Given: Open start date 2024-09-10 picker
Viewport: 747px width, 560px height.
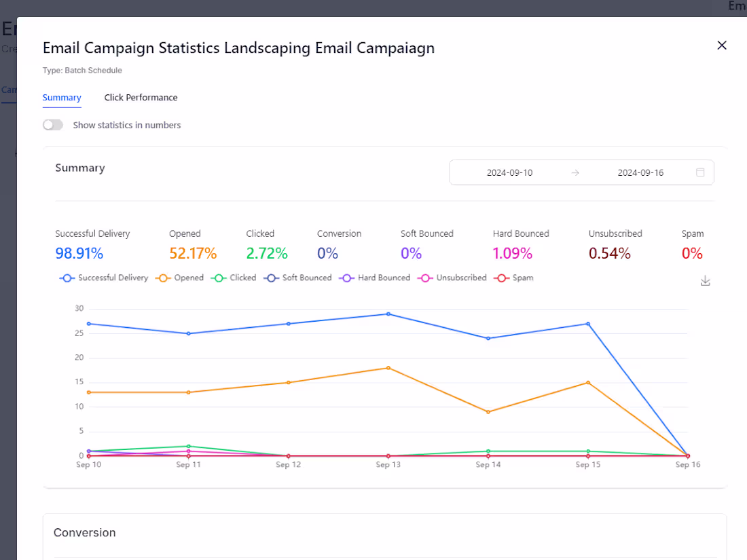Looking at the screenshot, I should pos(509,173).
